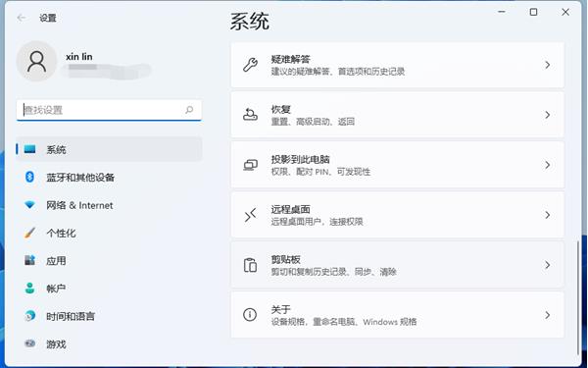Click text 剪切和复制历史记录、同步、清除

334,272
